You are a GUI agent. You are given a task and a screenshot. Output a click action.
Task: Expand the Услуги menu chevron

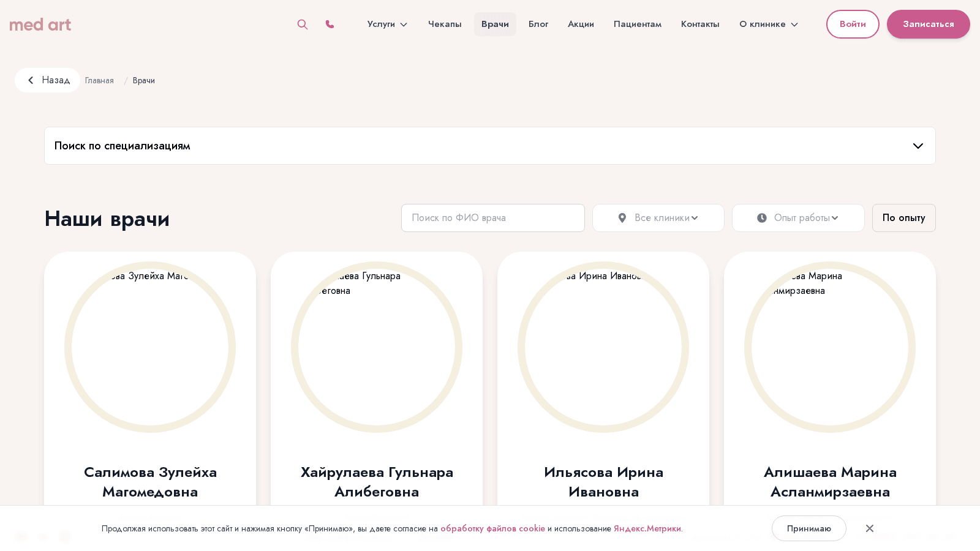point(404,24)
